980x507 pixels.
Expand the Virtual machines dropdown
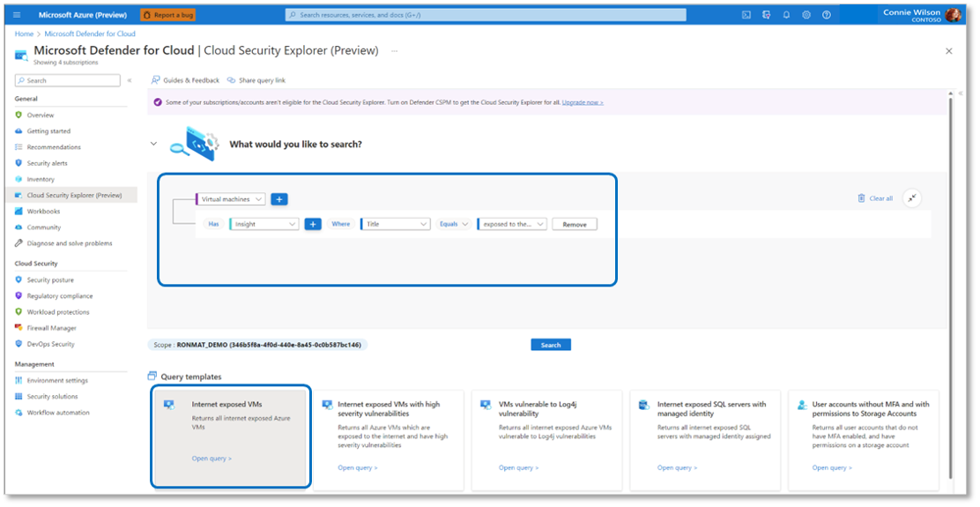(x=232, y=199)
